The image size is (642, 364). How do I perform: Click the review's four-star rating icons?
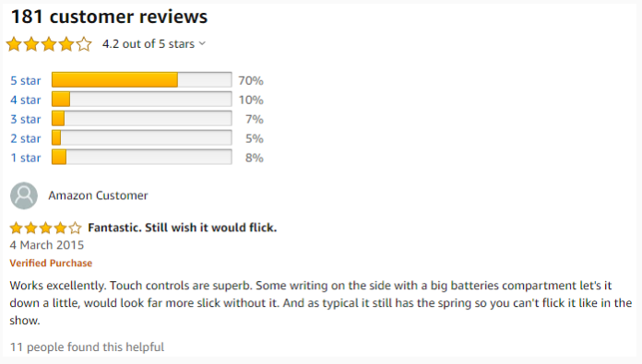pyautogui.click(x=45, y=228)
